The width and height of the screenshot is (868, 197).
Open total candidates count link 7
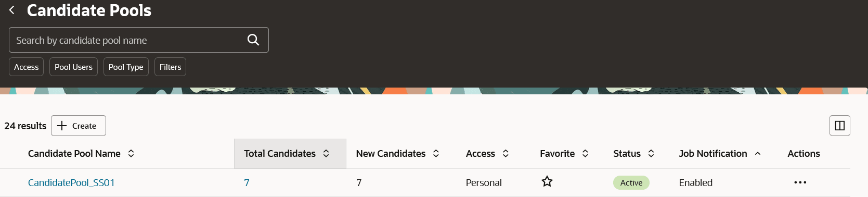click(x=247, y=182)
